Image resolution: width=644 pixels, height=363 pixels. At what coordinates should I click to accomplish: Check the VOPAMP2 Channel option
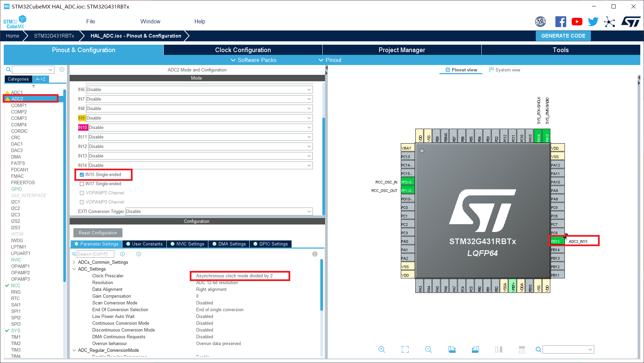tap(82, 193)
